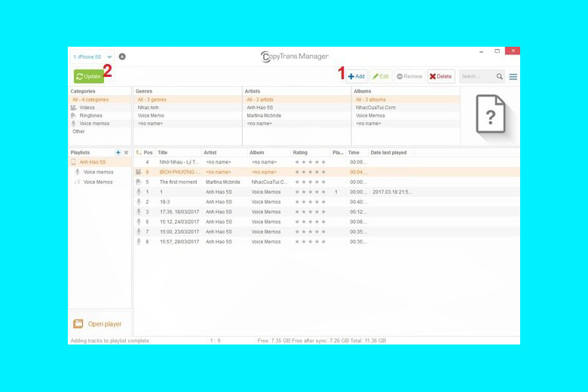Add a new playlist with plus icon
This screenshot has height=392, width=588.
118,152
